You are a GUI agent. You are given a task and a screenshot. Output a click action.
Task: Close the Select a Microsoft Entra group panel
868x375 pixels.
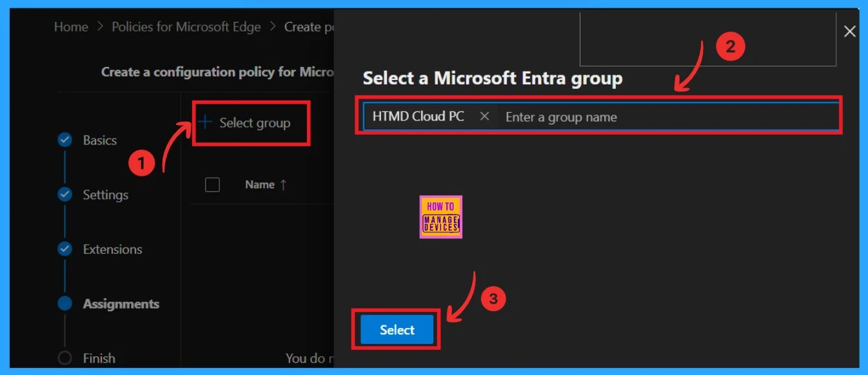tap(850, 31)
